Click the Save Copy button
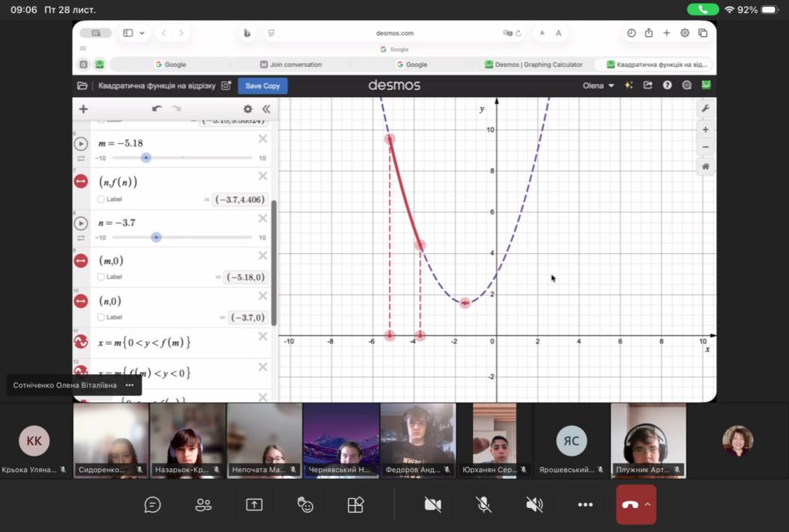This screenshot has height=532, width=789. point(263,85)
